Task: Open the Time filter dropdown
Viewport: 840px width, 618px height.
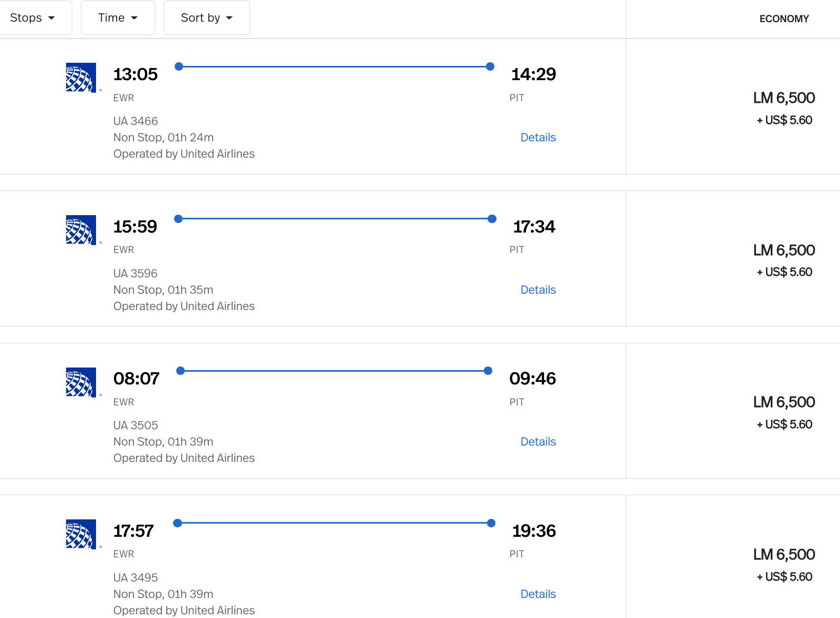Action: click(x=117, y=17)
